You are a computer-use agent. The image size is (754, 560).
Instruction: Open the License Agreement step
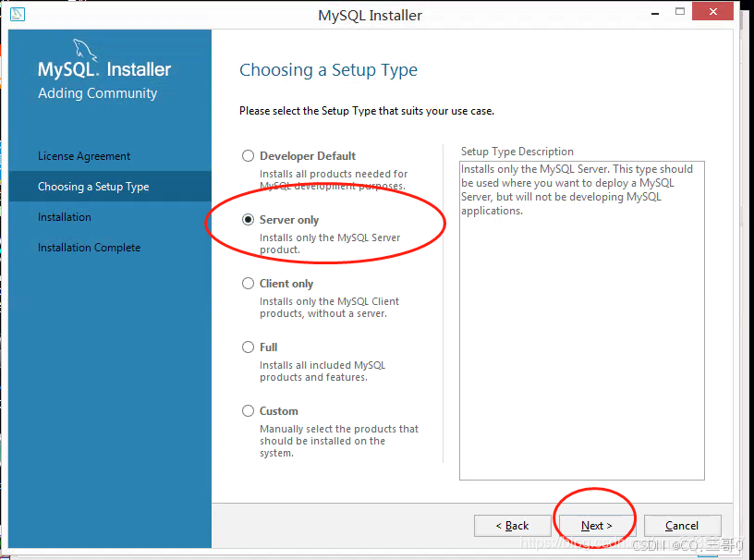click(x=84, y=156)
